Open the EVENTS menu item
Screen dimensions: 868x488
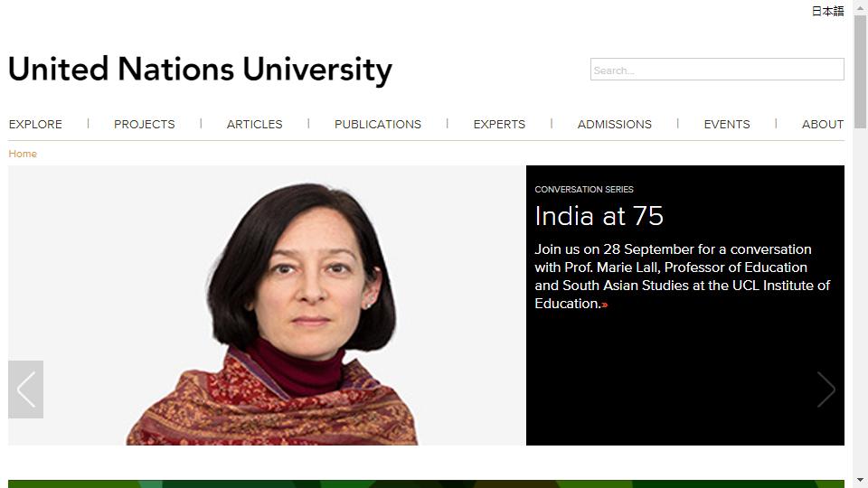[x=727, y=124]
